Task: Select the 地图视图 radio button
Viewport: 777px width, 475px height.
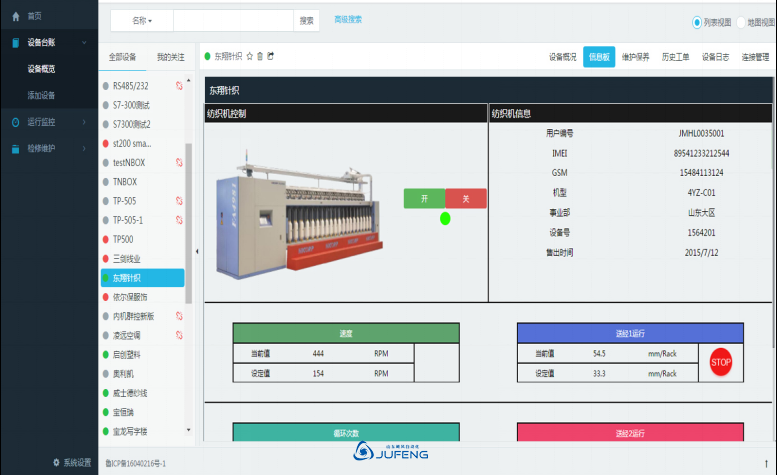Action: pos(740,22)
